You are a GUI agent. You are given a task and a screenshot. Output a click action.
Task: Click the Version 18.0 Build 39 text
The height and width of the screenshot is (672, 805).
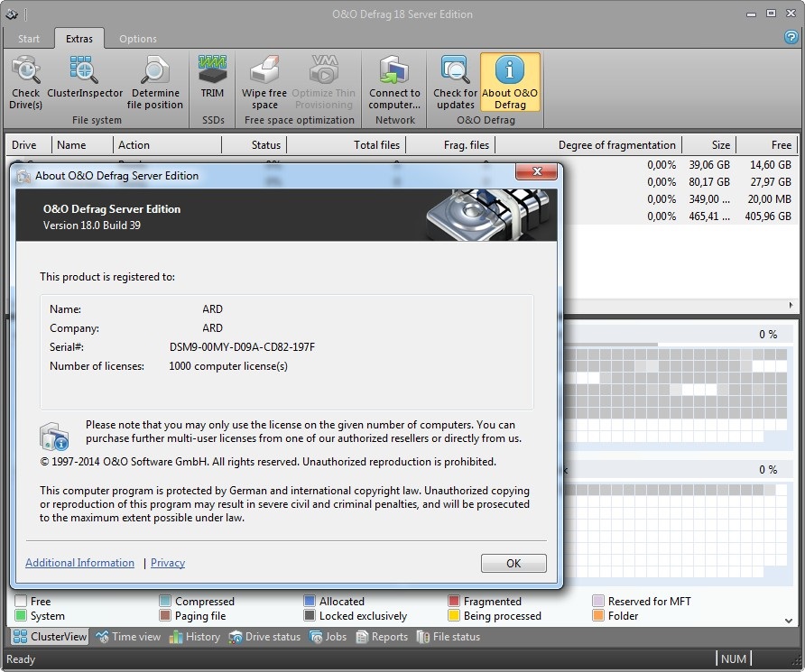pyautogui.click(x=92, y=226)
